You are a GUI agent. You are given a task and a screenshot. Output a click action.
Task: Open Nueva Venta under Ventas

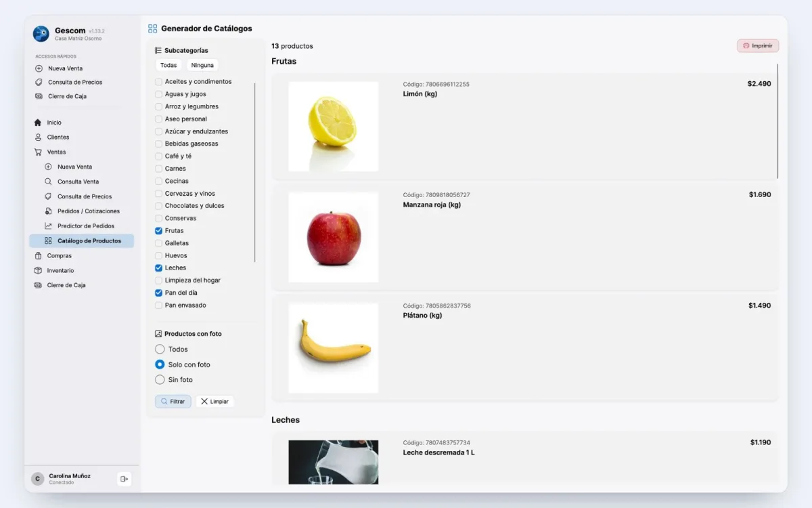tap(81, 167)
